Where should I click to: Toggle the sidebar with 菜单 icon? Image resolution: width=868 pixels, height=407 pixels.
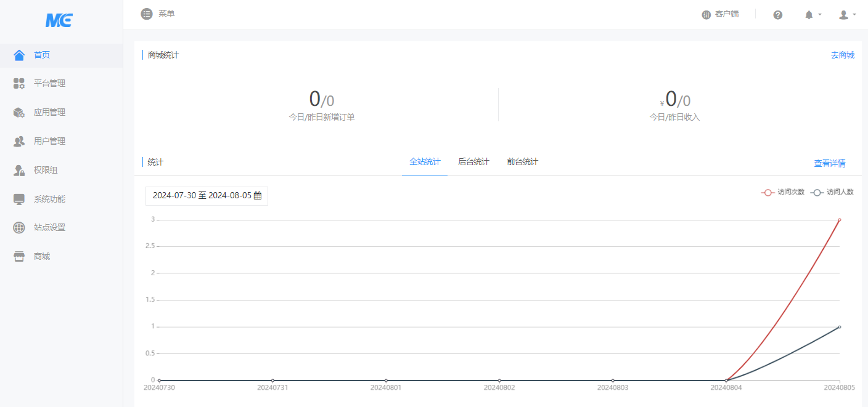click(147, 14)
